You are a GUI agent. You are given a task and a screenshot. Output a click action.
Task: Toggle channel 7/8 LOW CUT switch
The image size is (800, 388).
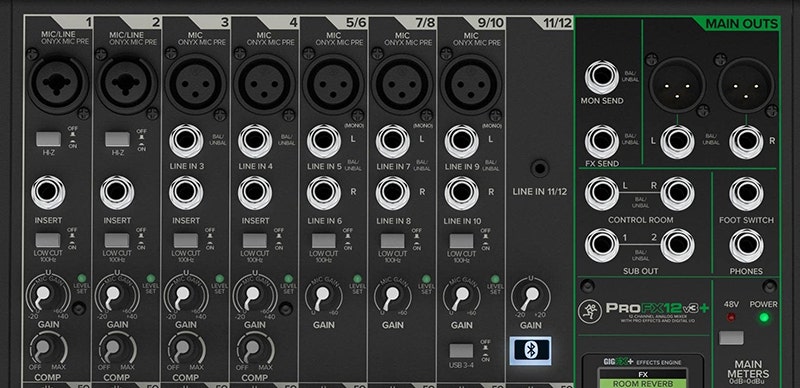click(x=393, y=240)
